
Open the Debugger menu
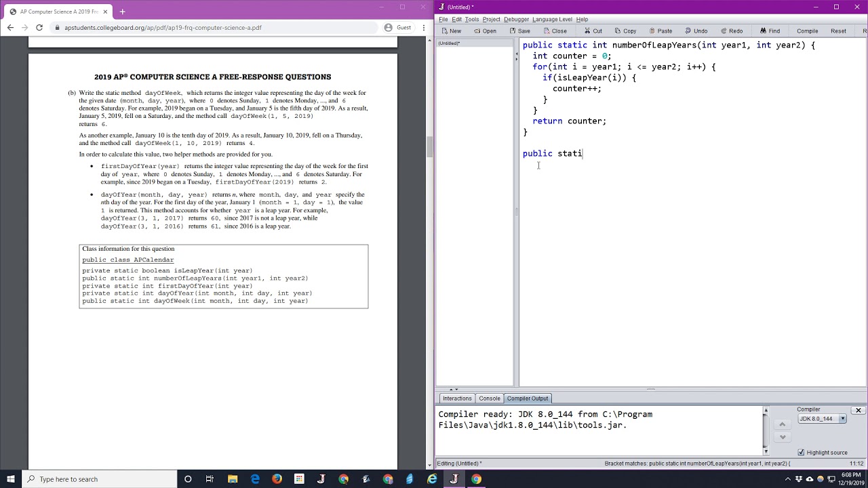point(516,19)
